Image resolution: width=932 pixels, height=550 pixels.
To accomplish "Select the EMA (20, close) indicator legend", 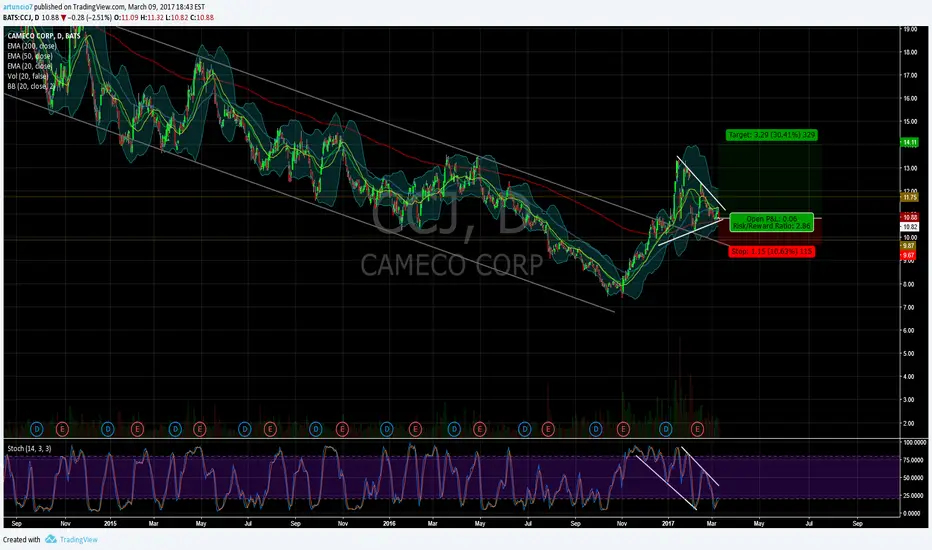I will point(30,67).
